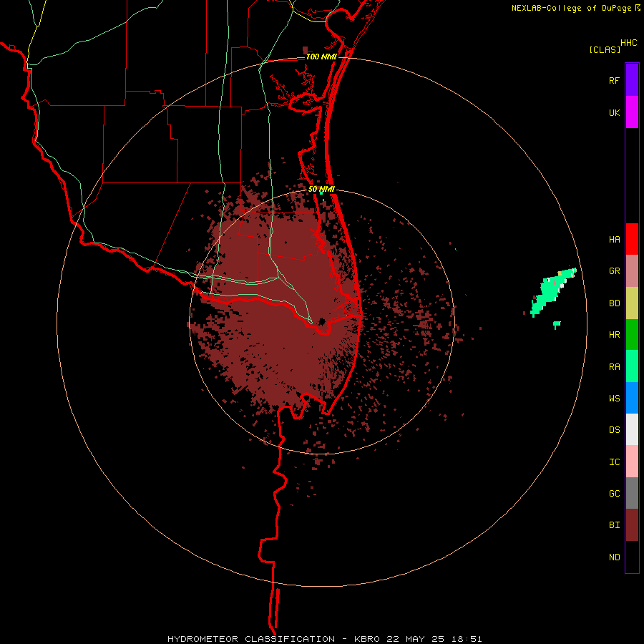Click the BI brown legend swatch
The width and height of the screenshot is (644, 644).
pos(632,525)
